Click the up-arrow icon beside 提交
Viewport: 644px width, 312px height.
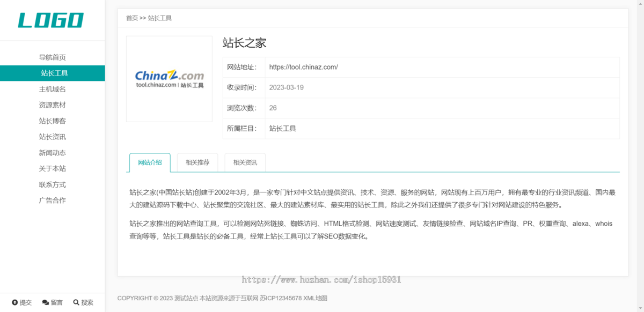point(15,302)
